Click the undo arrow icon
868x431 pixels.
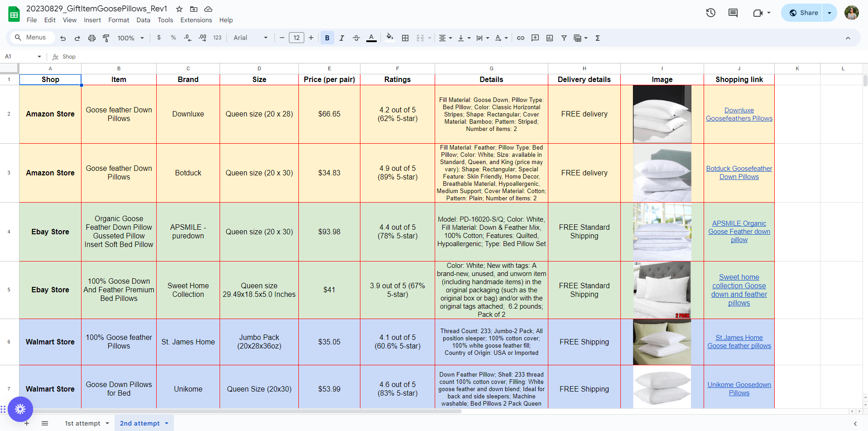pos(63,38)
